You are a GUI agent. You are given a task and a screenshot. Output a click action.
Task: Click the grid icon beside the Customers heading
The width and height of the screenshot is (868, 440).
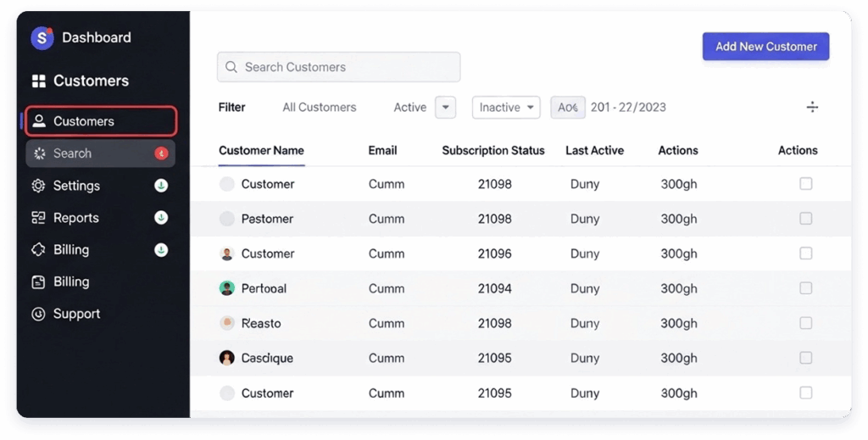[x=38, y=81]
